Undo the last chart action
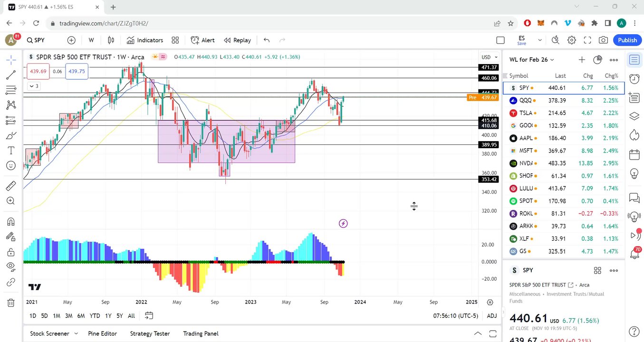The width and height of the screenshot is (644, 342). (x=267, y=40)
